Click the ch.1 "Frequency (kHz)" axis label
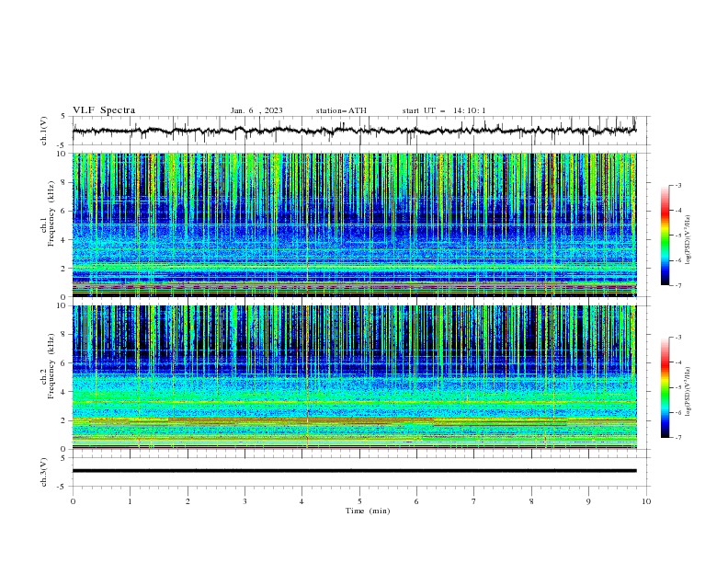The image size is (728, 563). coord(51,213)
